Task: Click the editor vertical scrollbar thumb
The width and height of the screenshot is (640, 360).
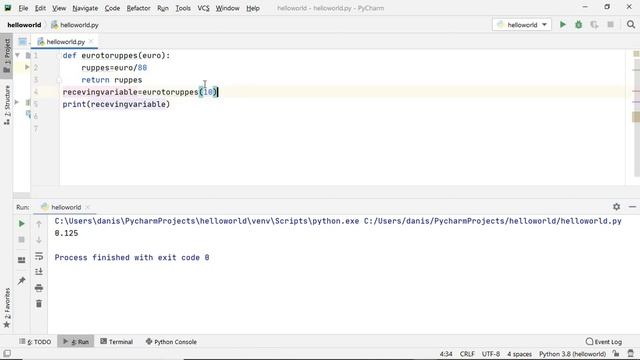Action: [636, 117]
